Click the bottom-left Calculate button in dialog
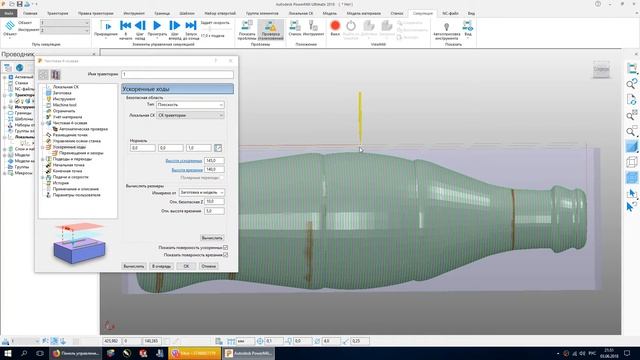 (133, 266)
